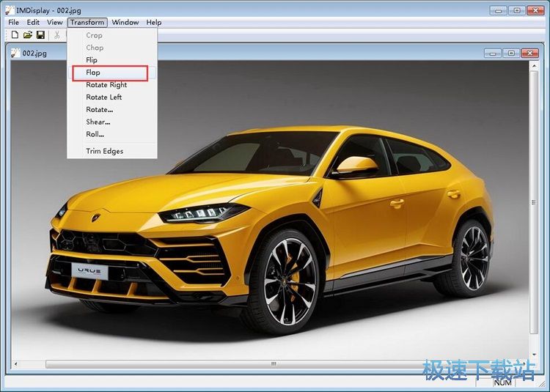Minimize the IMDisplay main window
The height and width of the screenshot is (392, 550).
pyautogui.click(x=499, y=10)
